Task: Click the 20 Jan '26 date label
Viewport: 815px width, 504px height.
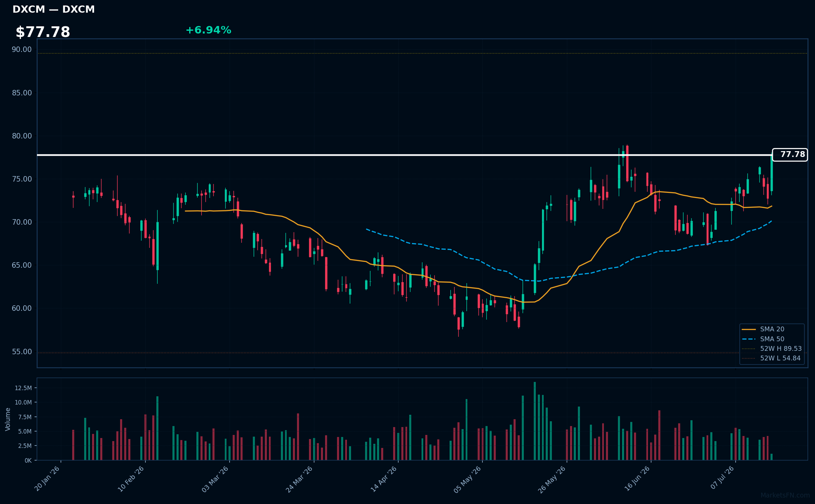Action: click(47, 479)
